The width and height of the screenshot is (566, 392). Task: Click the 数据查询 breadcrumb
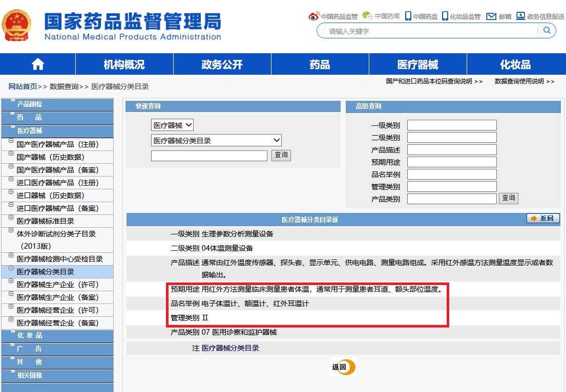tap(64, 86)
